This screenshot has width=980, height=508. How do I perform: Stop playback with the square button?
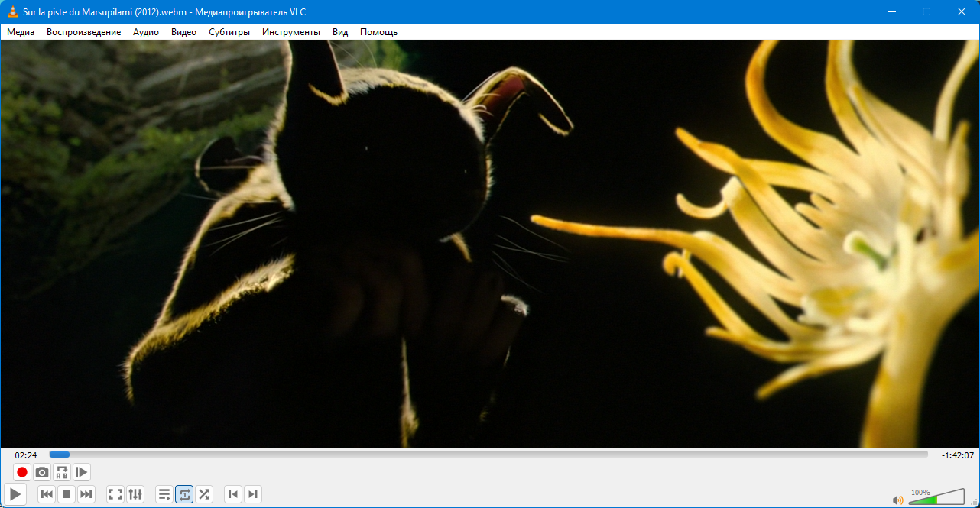tap(67, 494)
